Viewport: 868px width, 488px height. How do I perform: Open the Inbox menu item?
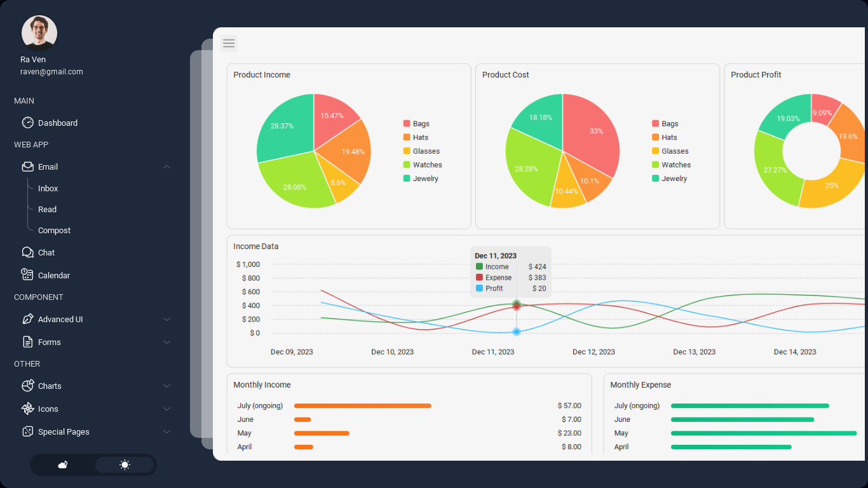point(48,188)
